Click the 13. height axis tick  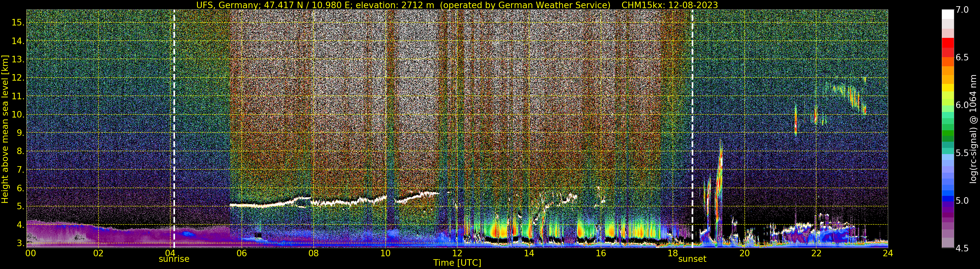[18, 59]
